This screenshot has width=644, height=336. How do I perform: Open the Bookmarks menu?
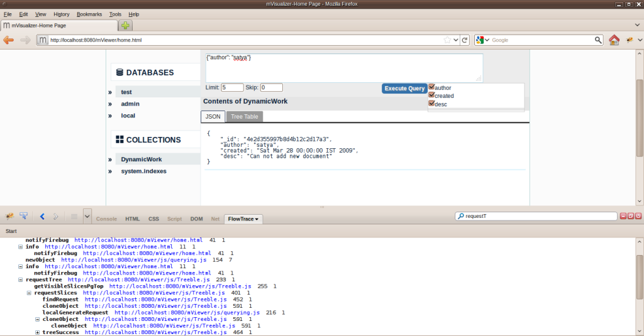click(89, 14)
